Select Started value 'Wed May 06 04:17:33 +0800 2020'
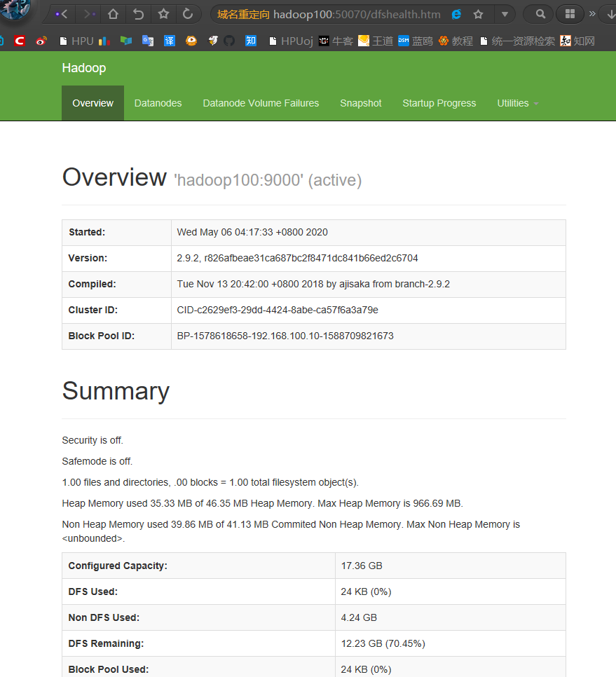The height and width of the screenshot is (677, 616). [252, 232]
